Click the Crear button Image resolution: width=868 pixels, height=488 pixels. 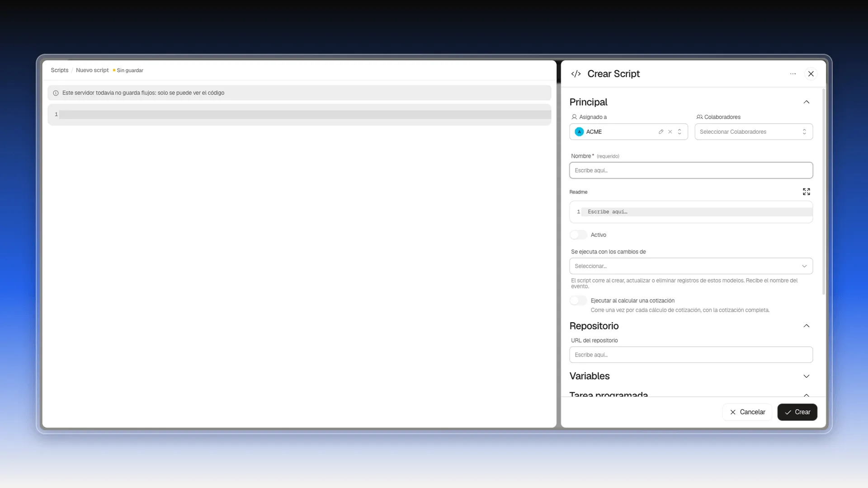(x=797, y=412)
